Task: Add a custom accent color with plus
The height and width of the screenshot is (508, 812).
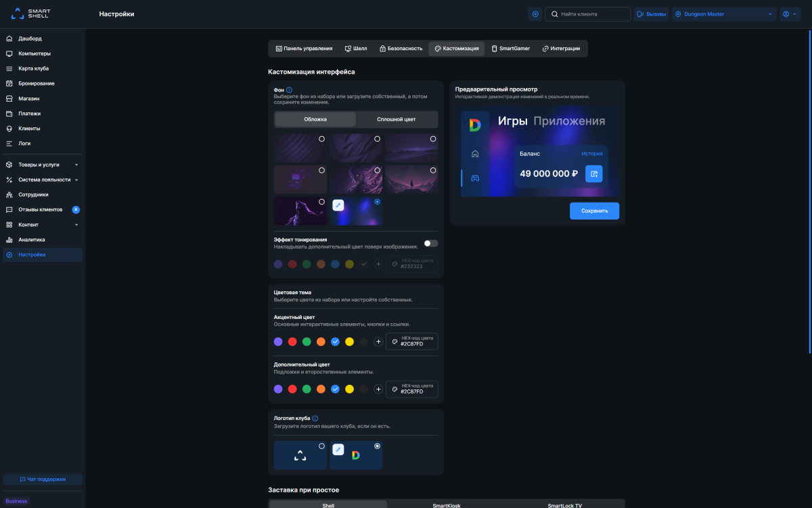Action: (378, 342)
